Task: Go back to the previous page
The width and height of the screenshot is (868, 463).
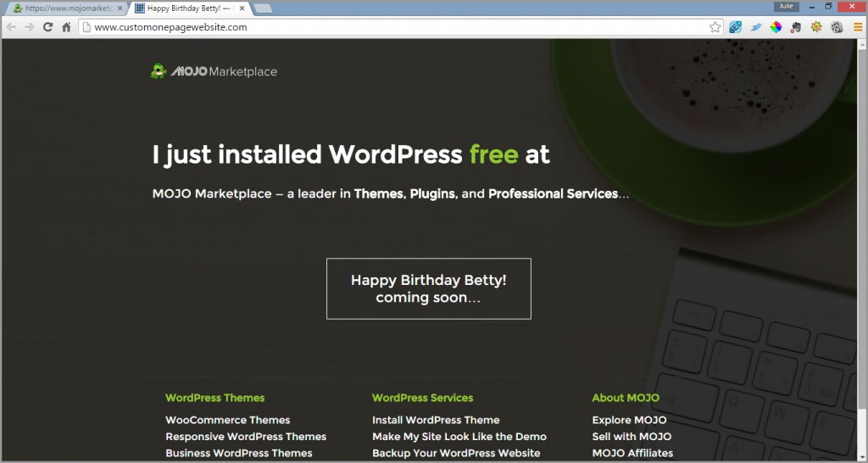Action: click(12, 27)
